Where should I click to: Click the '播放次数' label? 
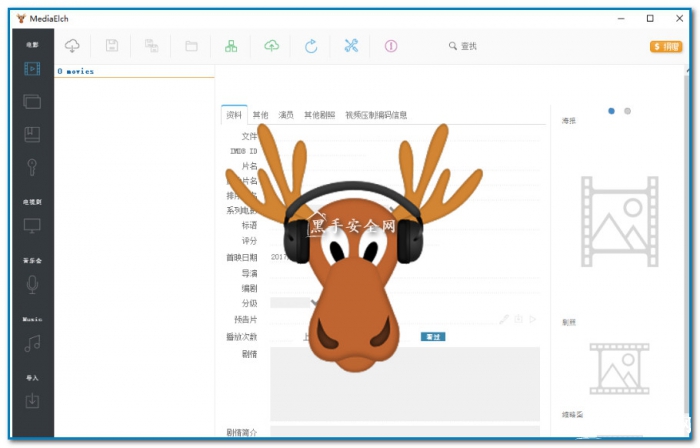pos(242,337)
